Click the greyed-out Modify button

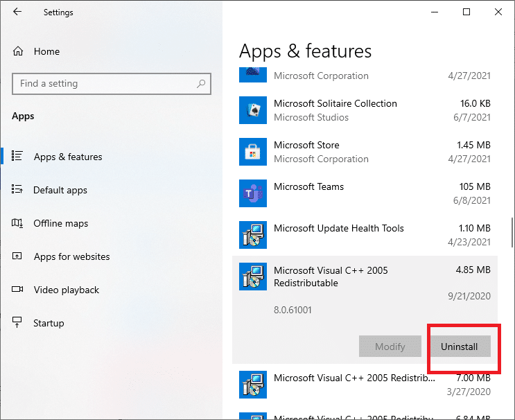tap(390, 346)
